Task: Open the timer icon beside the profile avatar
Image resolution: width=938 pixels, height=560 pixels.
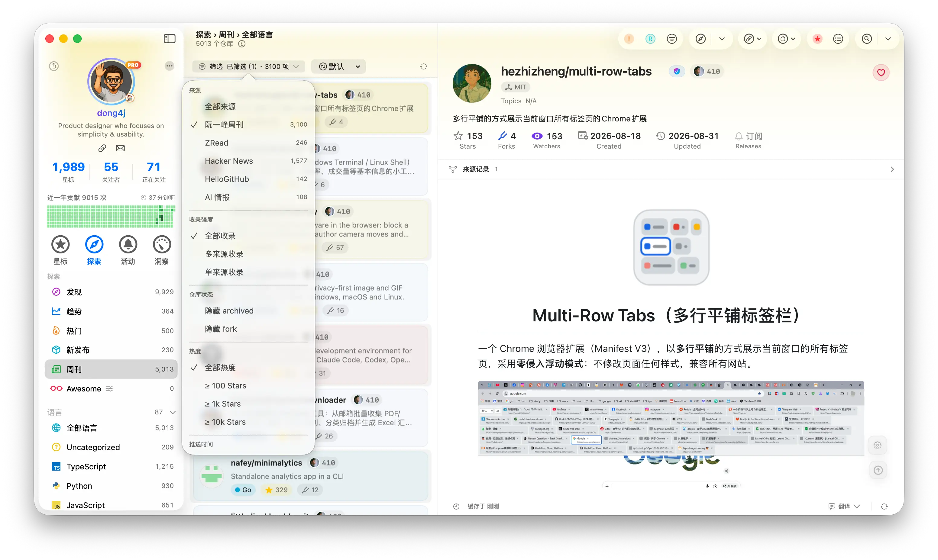Action: 54,66
